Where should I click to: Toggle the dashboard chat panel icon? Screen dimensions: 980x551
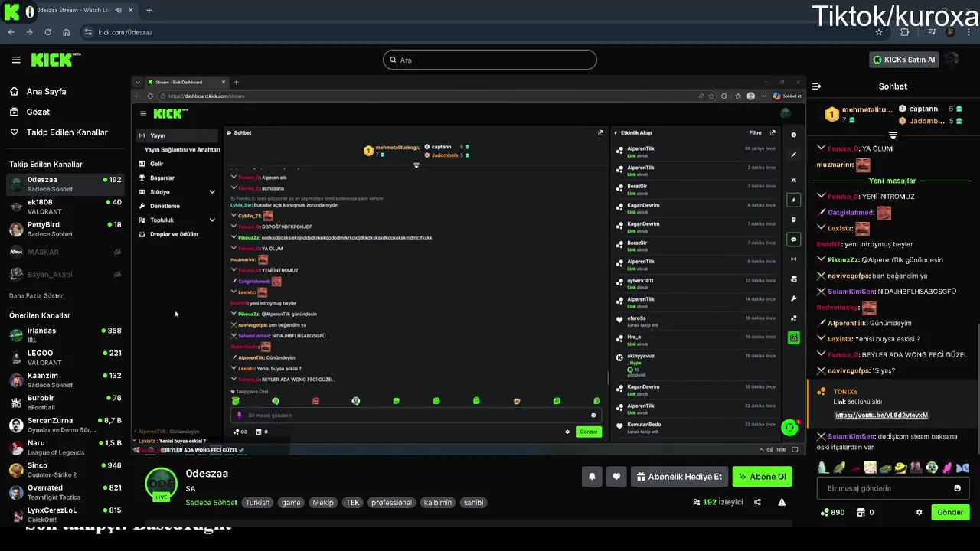coord(794,239)
